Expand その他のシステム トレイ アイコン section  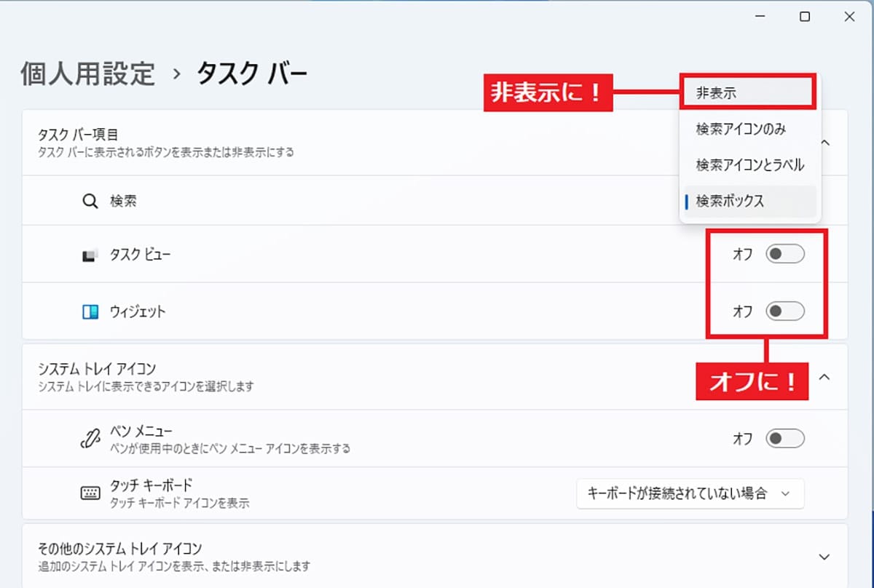[824, 557]
